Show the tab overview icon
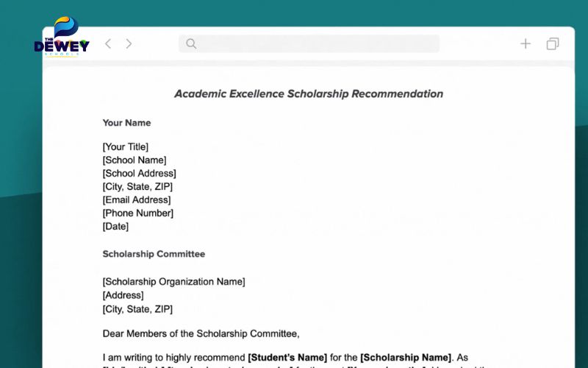 point(553,44)
